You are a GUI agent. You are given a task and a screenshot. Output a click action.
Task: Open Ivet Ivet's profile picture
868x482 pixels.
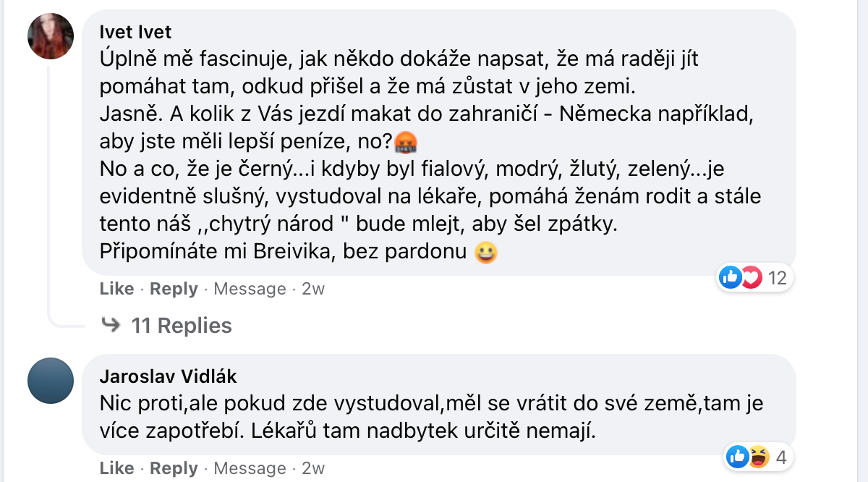51,36
